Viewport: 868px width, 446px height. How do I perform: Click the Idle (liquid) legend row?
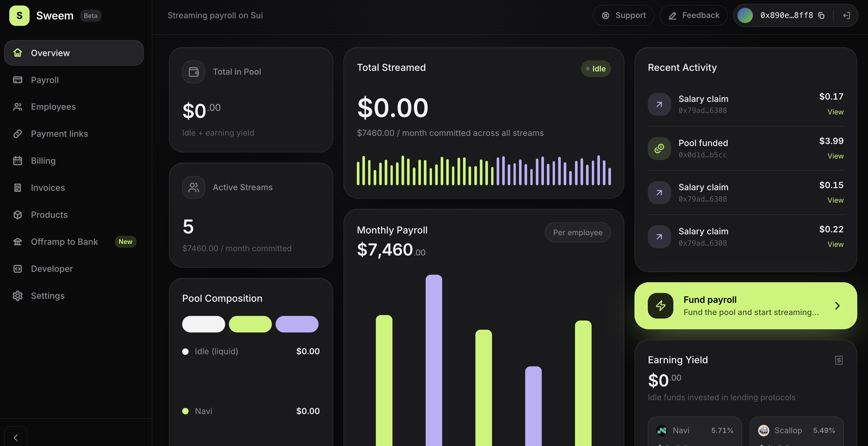[251, 352]
